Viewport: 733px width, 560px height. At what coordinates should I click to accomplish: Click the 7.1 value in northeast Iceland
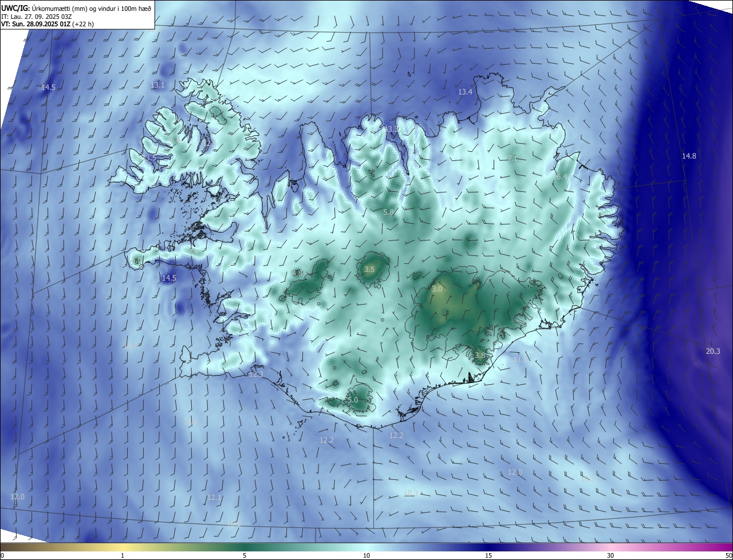513,158
